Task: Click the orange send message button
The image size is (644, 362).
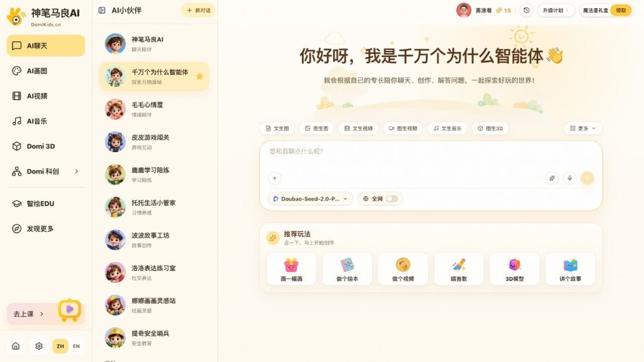Action: (587, 178)
